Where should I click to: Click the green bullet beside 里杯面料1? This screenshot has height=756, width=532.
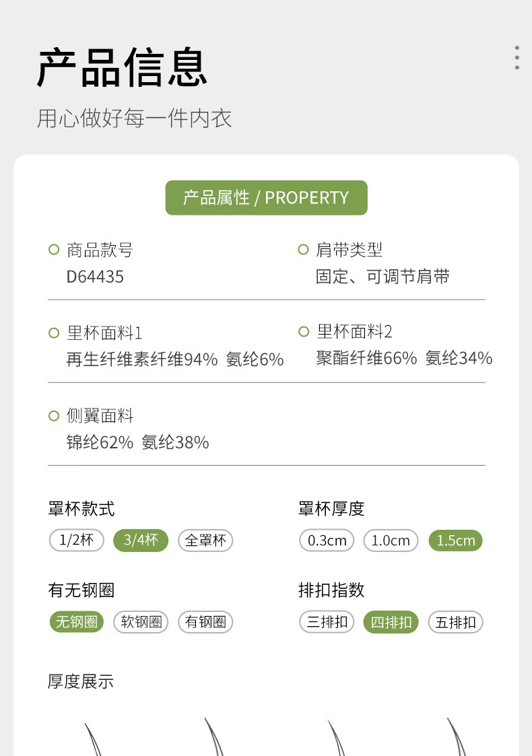point(54,333)
